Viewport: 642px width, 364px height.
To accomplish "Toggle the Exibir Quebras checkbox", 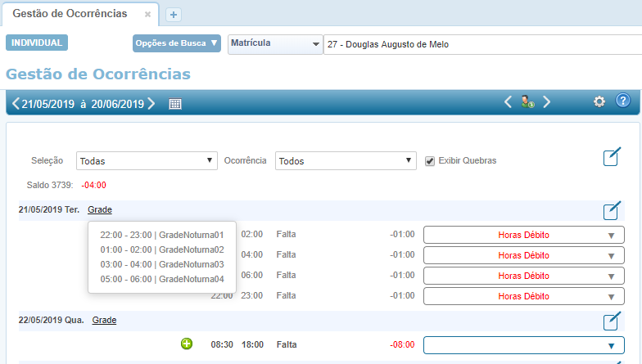I will [430, 160].
